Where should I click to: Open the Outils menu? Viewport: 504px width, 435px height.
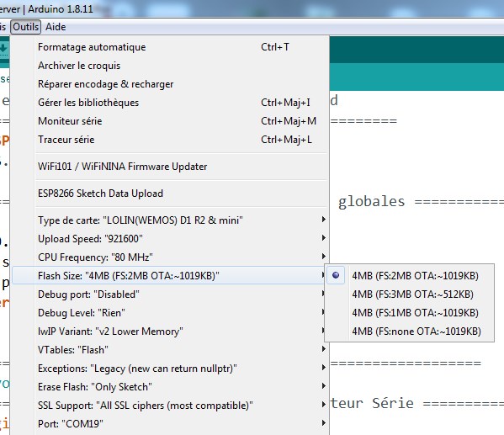tap(26, 27)
